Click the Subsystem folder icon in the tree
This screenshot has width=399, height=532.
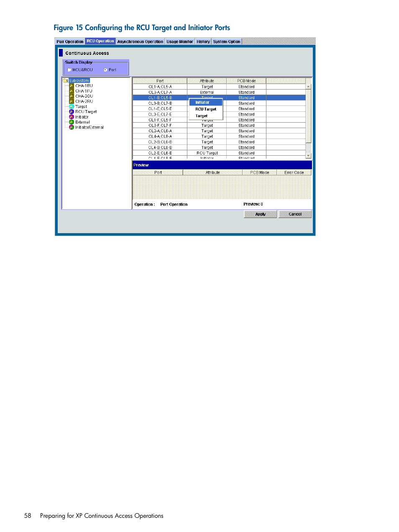tap(65, 80)
